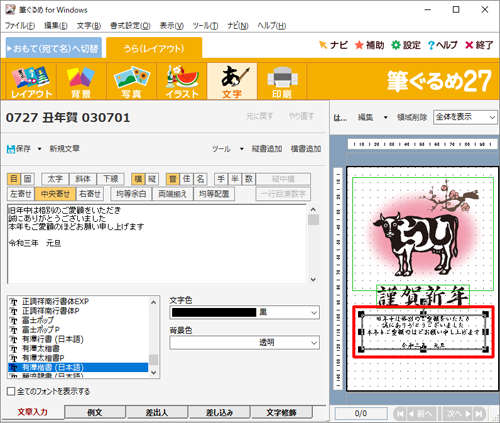The image size is (500, 423).
Task: Select the 住 address text type
Action: (x=187, y=179)
